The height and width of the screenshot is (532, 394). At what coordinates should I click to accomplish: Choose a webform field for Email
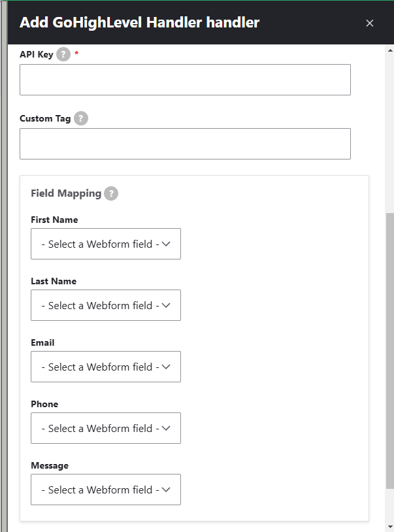tap(106, 367)
